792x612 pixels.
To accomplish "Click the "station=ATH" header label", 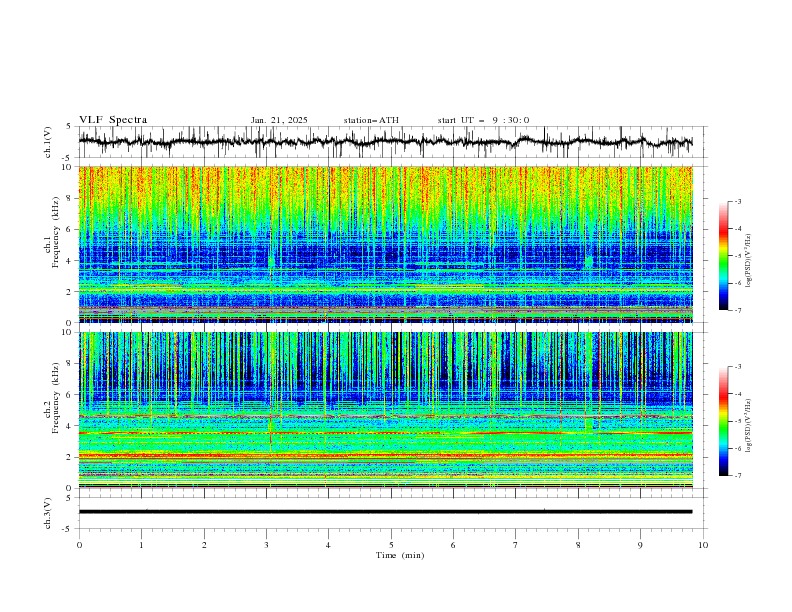I will coord(371,120).
